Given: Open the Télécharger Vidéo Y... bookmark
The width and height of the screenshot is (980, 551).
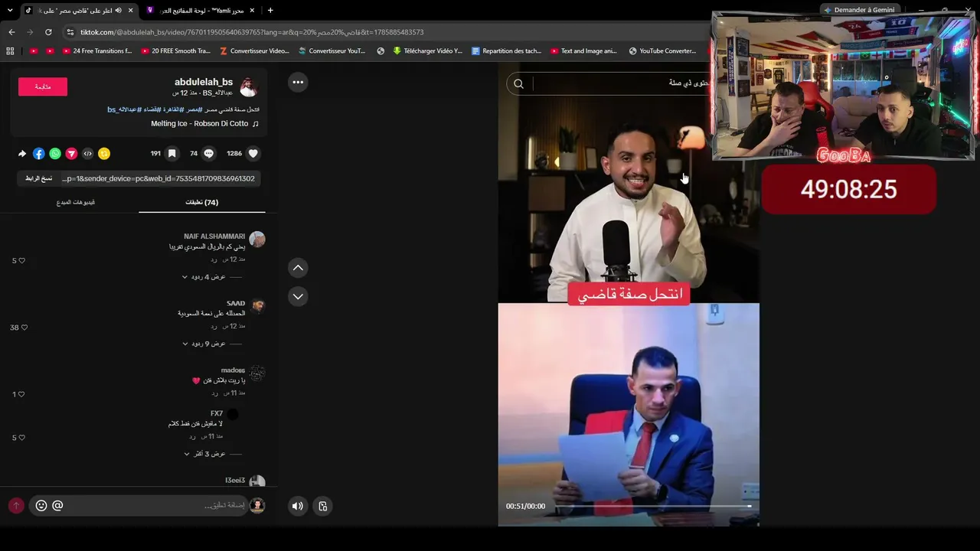Looking at the screenshot, I should [x=428, y=51].
